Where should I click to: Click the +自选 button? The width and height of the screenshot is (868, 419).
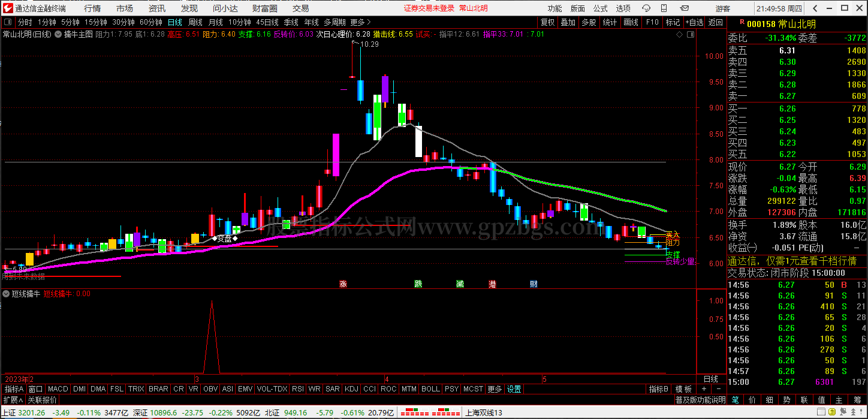pos(694,22)
